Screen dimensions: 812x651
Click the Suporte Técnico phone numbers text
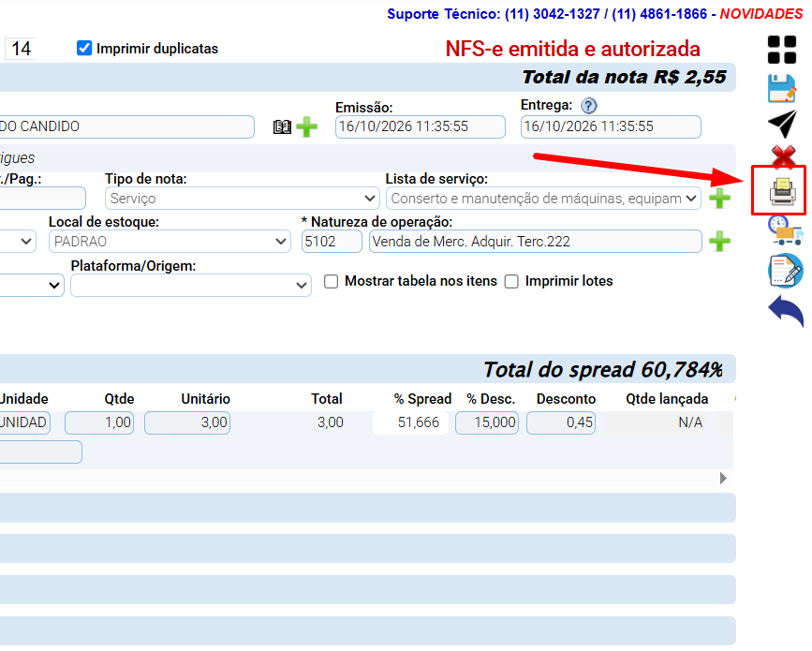pyautogui.click(x=547, y=14)
